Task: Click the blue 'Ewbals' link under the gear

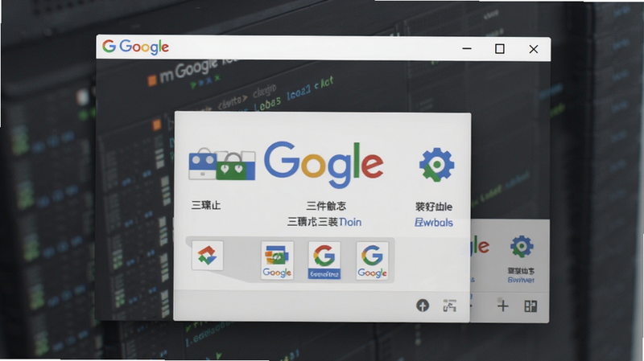Action: point(434,223)
